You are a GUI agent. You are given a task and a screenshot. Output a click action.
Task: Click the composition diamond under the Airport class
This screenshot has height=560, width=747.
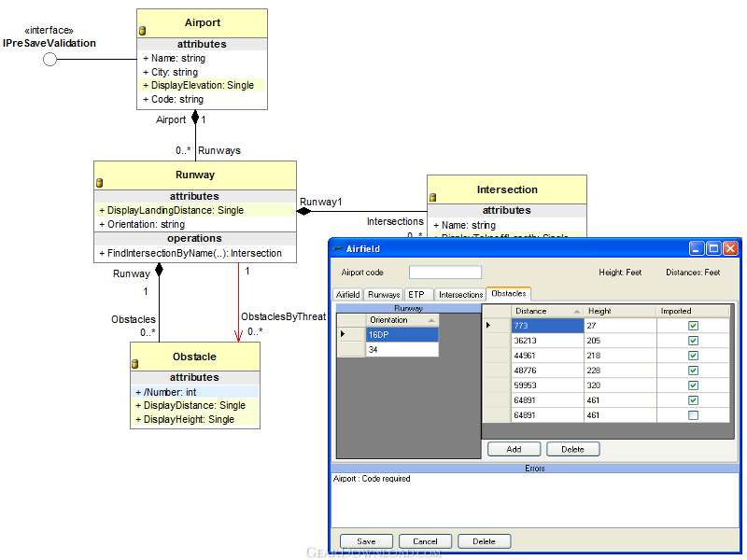[195, 118]
